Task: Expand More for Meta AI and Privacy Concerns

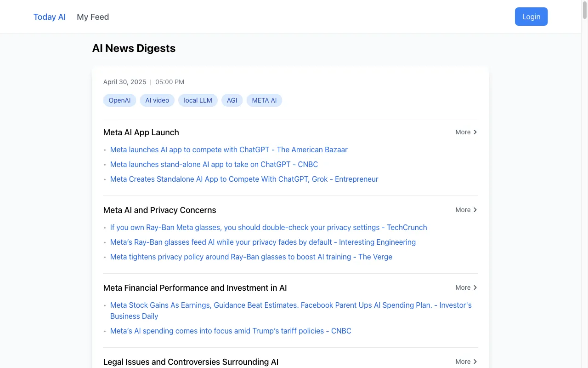Action: (x=466, y=210)
